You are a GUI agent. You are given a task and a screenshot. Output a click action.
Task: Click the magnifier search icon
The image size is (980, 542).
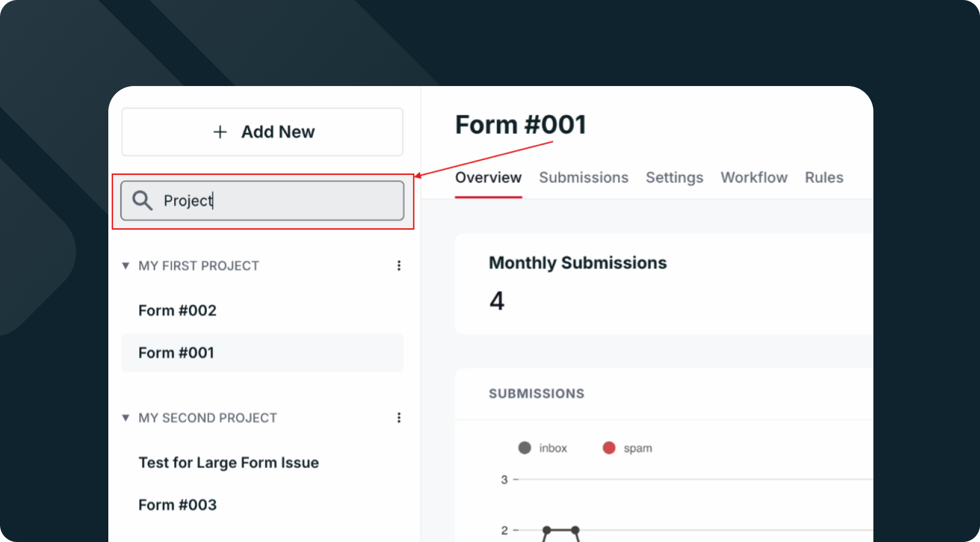(x=142, y=201)
